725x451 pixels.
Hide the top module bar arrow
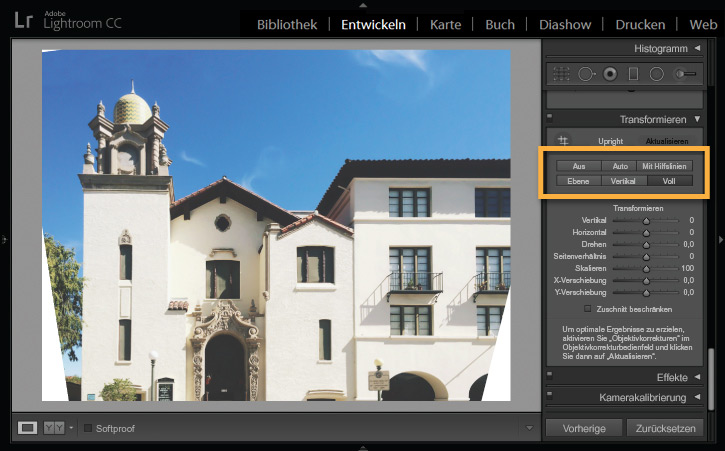[x=363, y=5]
